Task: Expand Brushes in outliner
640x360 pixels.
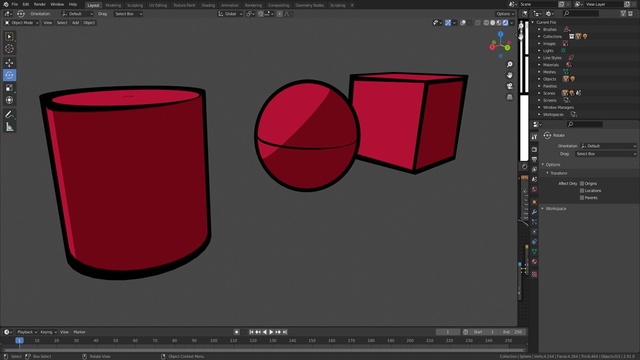Action: click(539, 29)
